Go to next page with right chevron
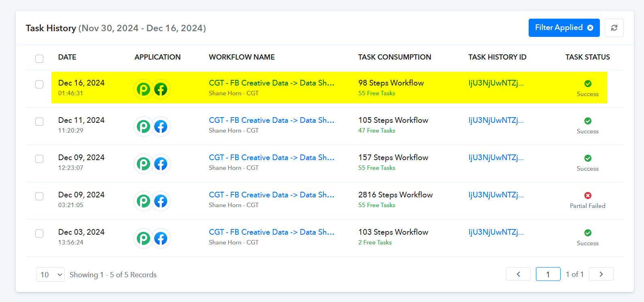Viewport: 644px width, 302px height. tap(601, 274)
